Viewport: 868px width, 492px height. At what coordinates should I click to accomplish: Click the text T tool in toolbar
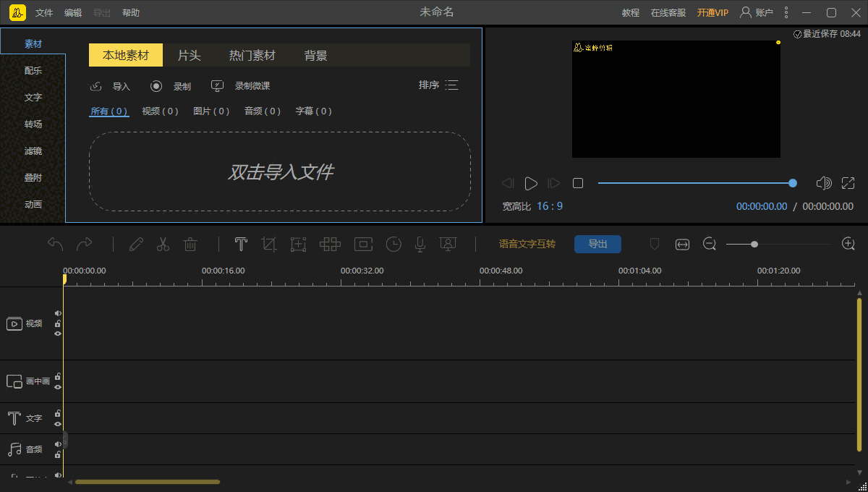(241, 245)
